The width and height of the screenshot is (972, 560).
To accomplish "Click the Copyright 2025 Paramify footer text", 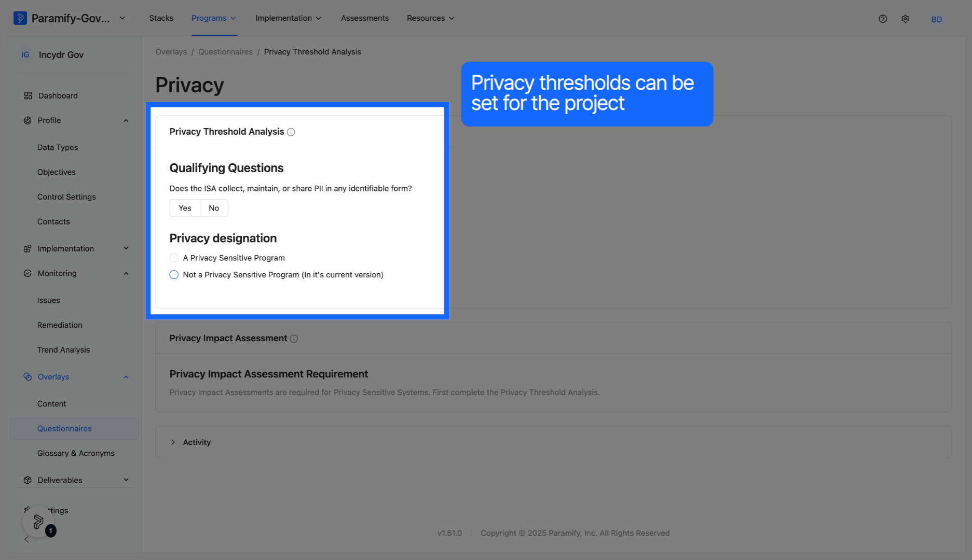I will point(575,533).
